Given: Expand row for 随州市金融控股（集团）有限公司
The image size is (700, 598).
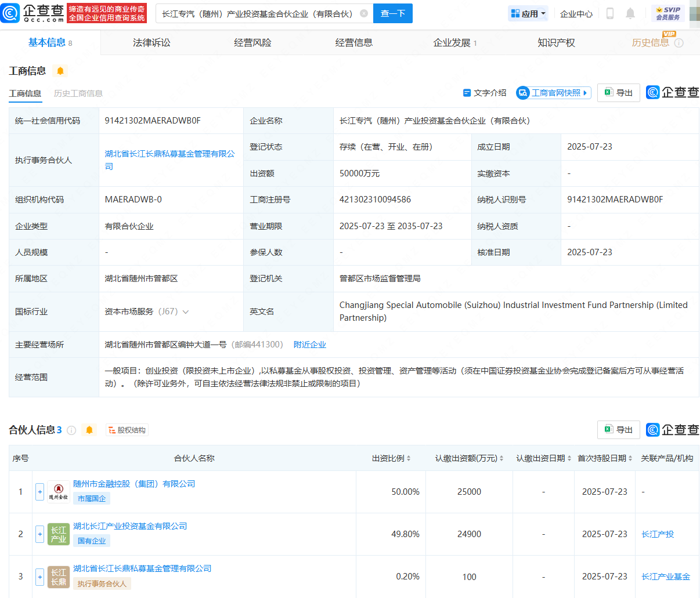Looking at the screenshot, I should click(x=39, y=492).
